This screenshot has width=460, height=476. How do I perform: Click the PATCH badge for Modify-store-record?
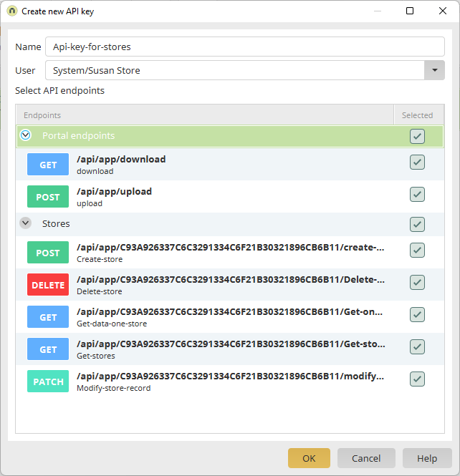pos(48,382)
